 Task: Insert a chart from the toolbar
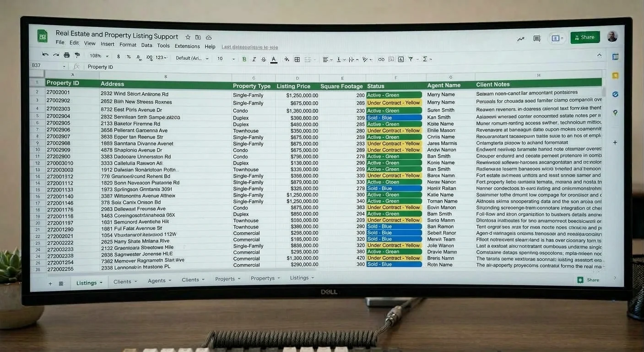click(x=401, y=59)
